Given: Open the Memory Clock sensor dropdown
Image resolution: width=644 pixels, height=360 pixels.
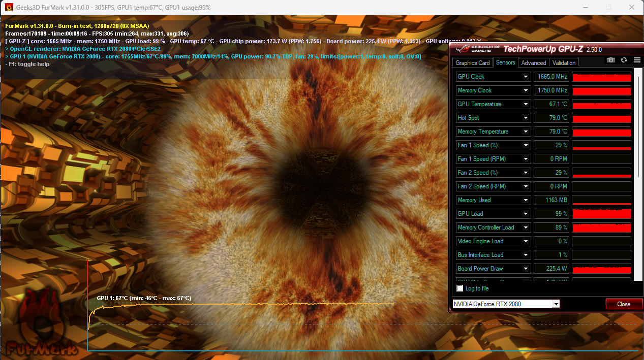Looking at the screenshot, I should click(526, 90).
